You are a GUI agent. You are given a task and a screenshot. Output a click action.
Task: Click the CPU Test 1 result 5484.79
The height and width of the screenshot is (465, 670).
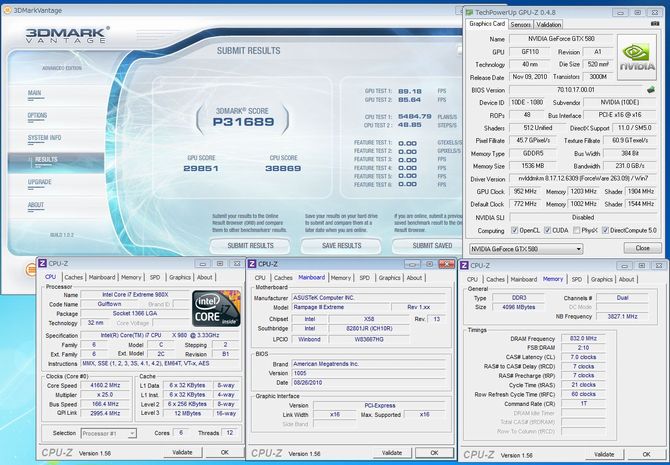tap(414, 117)
